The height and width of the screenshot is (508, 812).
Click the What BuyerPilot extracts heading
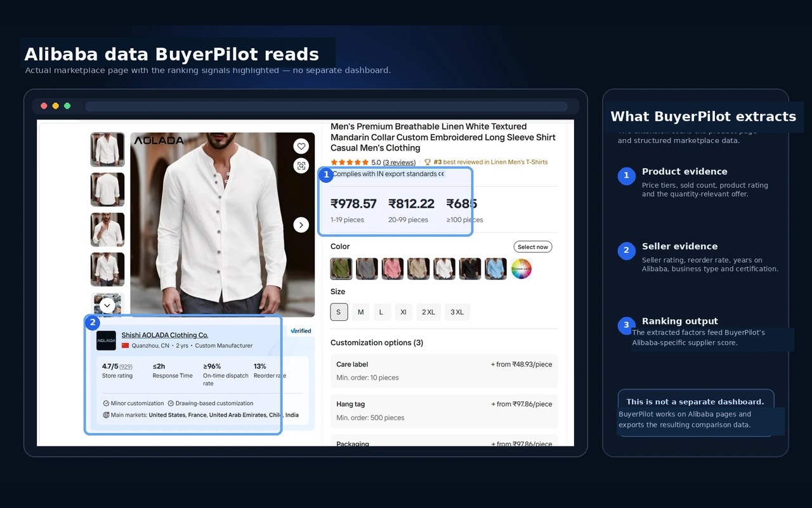click(x=703, y=117)
